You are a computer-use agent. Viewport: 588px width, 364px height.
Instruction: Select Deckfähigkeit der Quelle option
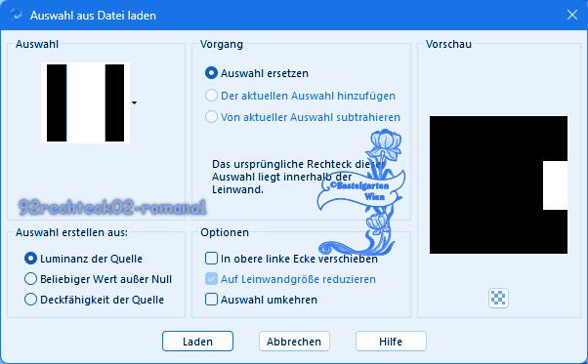point(30,300)
